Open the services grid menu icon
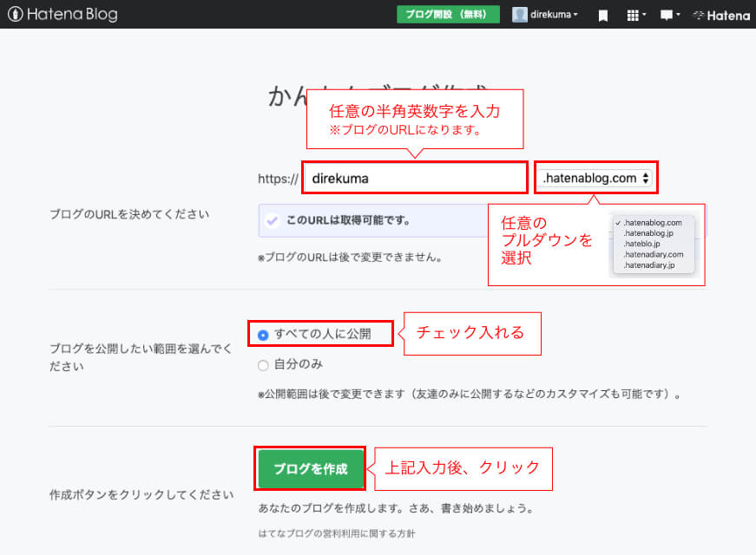 point(636,16)
